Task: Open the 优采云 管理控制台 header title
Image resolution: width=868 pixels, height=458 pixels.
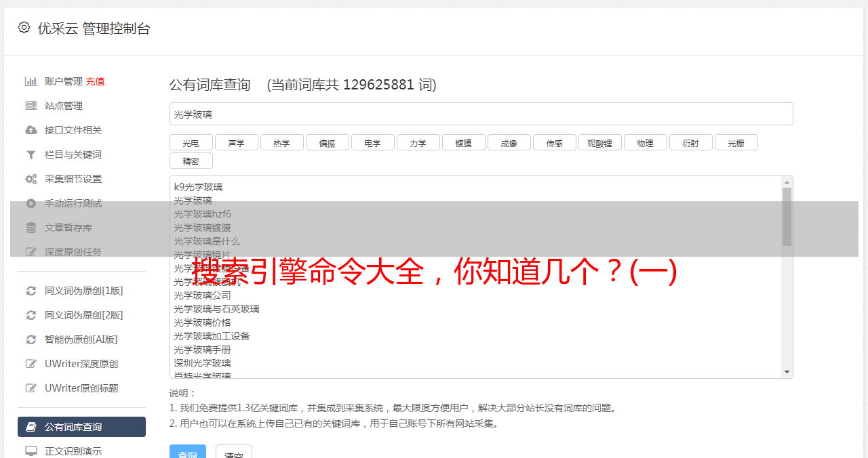Action: pos(94,28)
